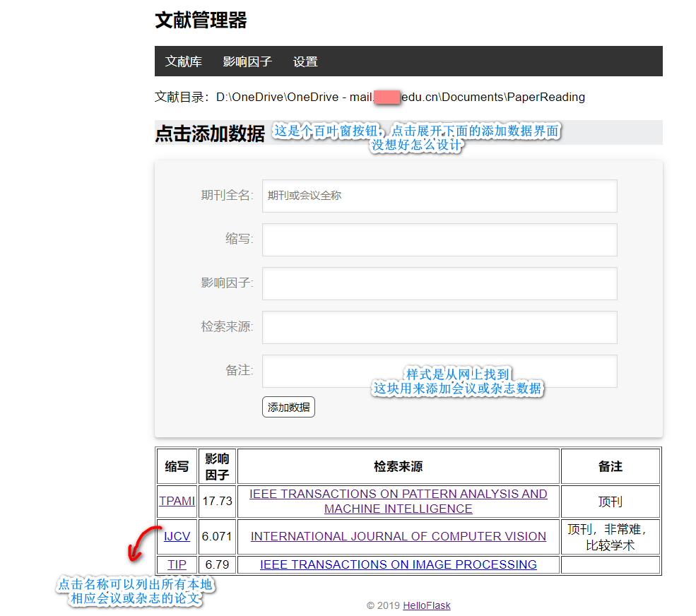Focus the 期刊全名 input field
The height and width of the screenshot is (616, 696).
click(x=439, y=196)
